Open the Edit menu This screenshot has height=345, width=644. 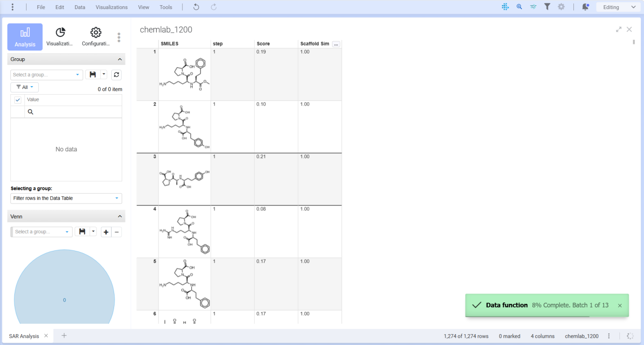coord(60,7)
